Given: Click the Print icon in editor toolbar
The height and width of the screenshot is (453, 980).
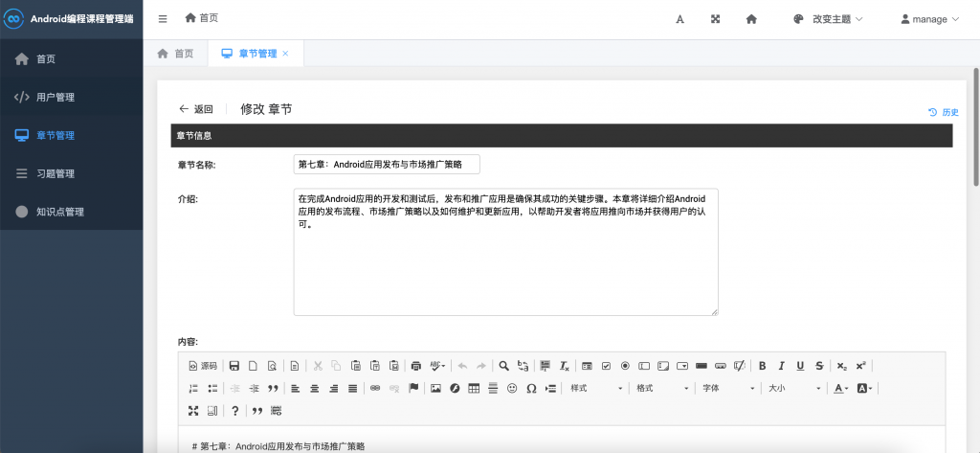Looking at the screenshot, I should [417, 366].
